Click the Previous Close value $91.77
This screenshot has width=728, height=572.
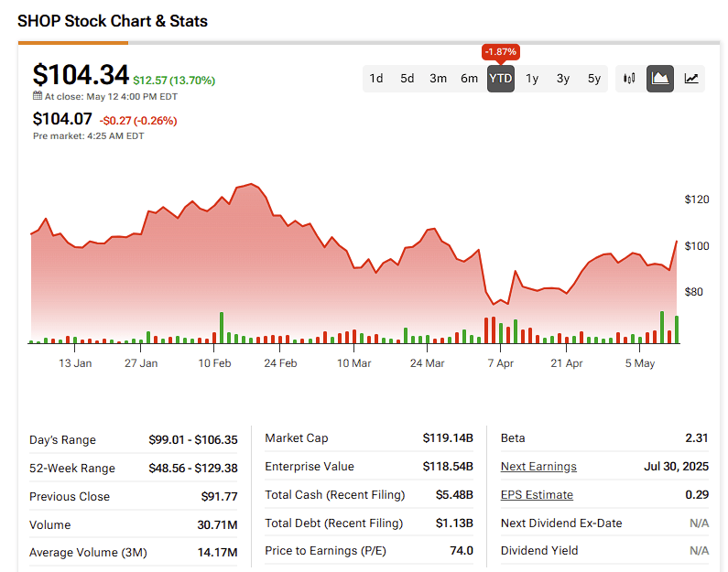point(219,496)
